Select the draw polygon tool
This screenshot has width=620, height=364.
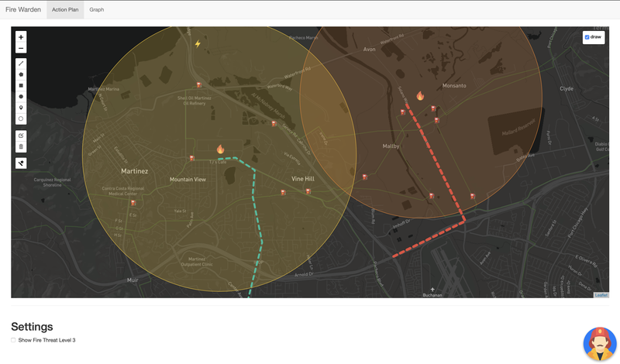coord(21,74)
